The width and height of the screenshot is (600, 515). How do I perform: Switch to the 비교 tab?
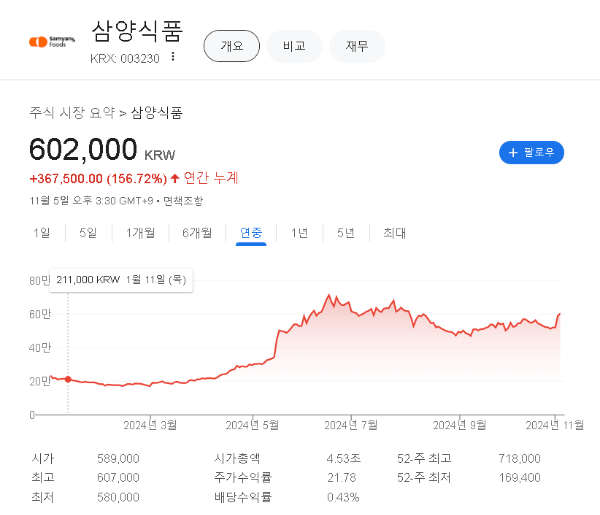point(294,46)
